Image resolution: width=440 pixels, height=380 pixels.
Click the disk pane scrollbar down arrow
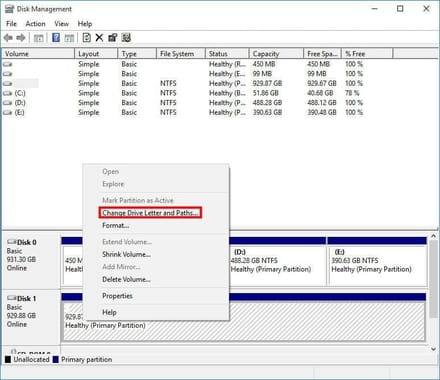pos(433,349)
